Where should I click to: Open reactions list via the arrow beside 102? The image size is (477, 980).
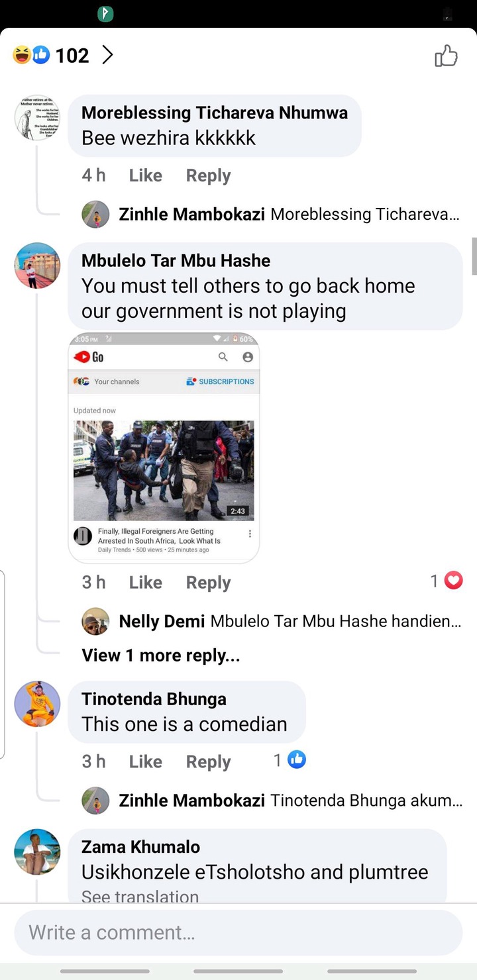pyautogui.click(x=107, y=55)
